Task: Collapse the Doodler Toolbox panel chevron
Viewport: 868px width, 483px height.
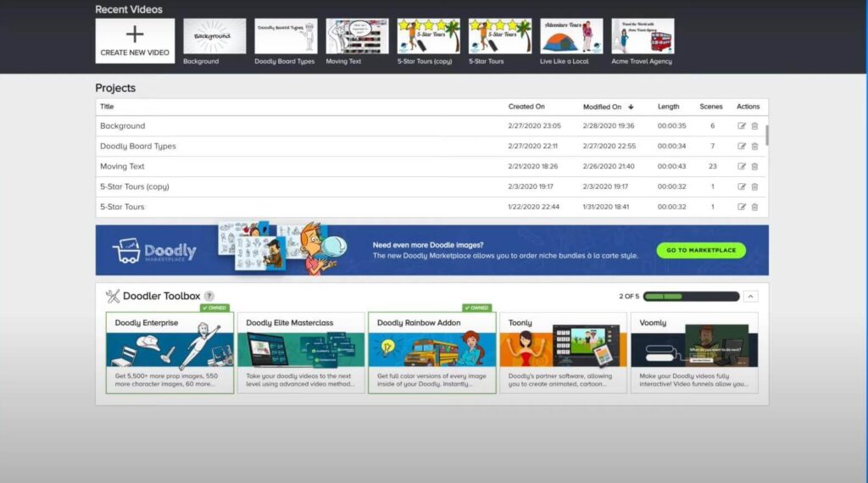Action: (x=750, y=297)
